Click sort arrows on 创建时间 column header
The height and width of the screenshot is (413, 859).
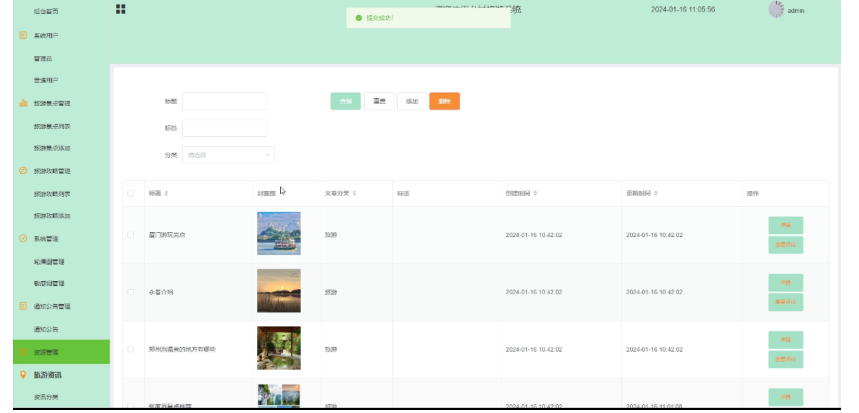pos(535,193)
